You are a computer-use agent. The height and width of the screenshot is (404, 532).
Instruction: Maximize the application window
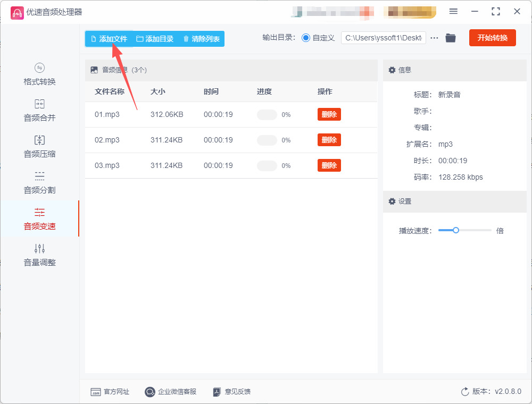(x=496, y=12)
